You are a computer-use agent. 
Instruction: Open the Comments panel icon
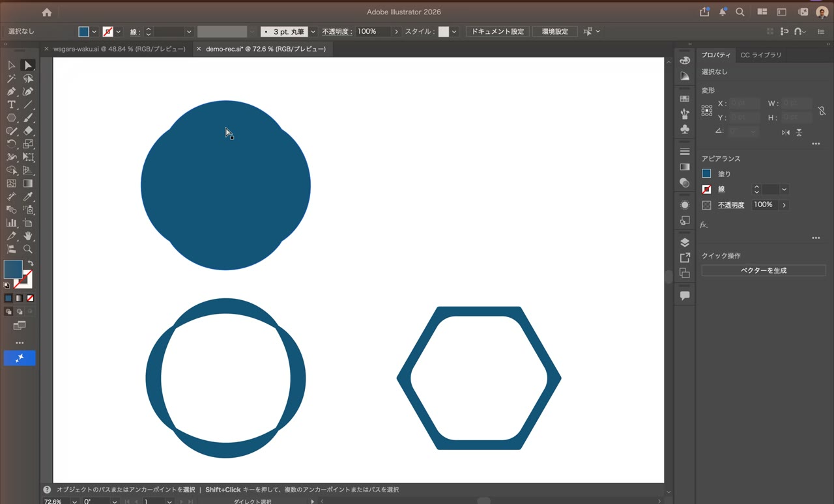pyautogui.click(x=685, y=296)
